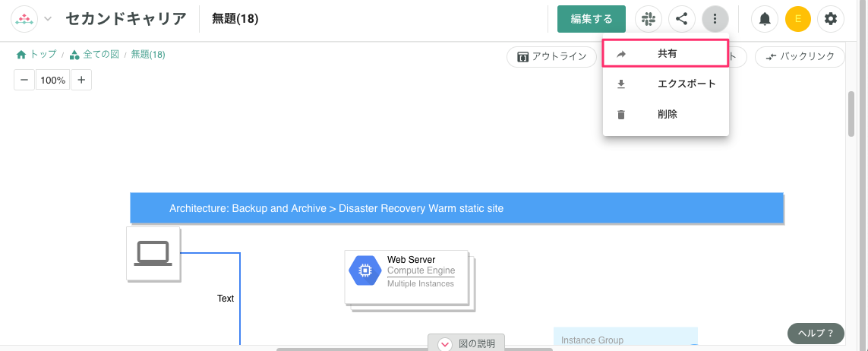
Task: Select エクスポート from the menu
Action: click(x=666, y=84)
